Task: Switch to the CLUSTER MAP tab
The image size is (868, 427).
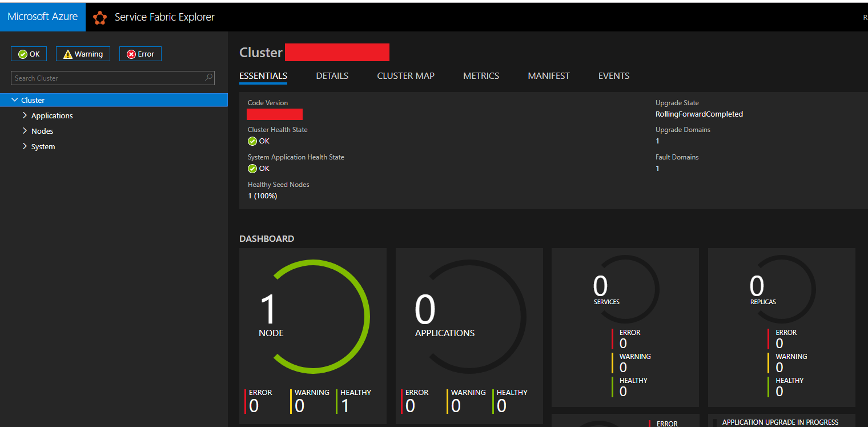Action: [x=405, y=75]
